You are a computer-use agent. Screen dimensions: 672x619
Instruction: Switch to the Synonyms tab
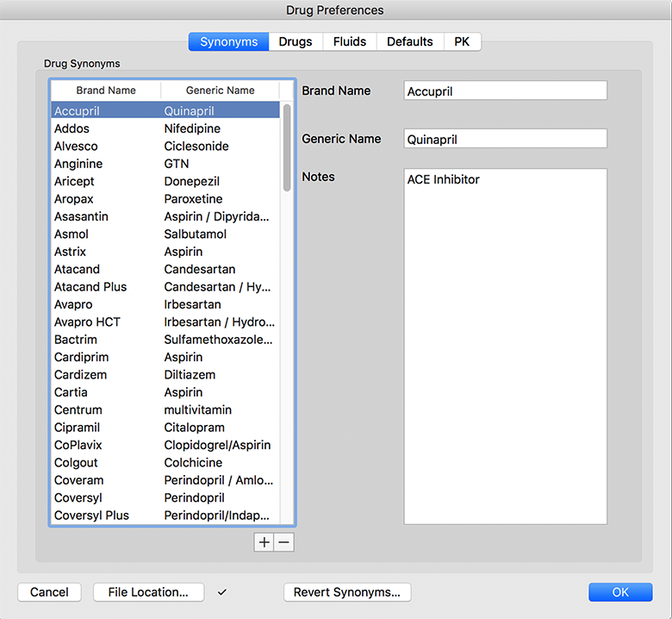[x=229, y=41]
